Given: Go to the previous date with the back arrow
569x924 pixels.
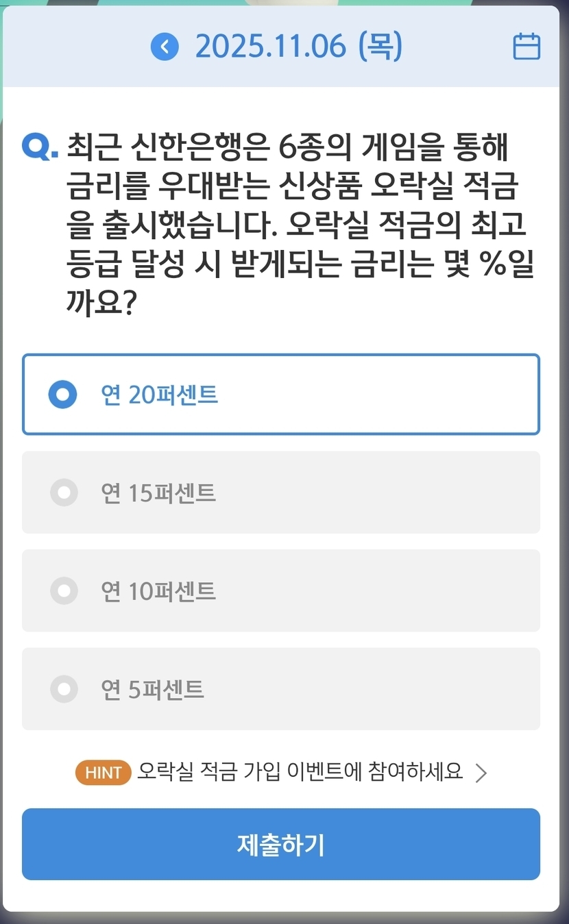Looking at the screenshot, I should [x=165, y=47].
